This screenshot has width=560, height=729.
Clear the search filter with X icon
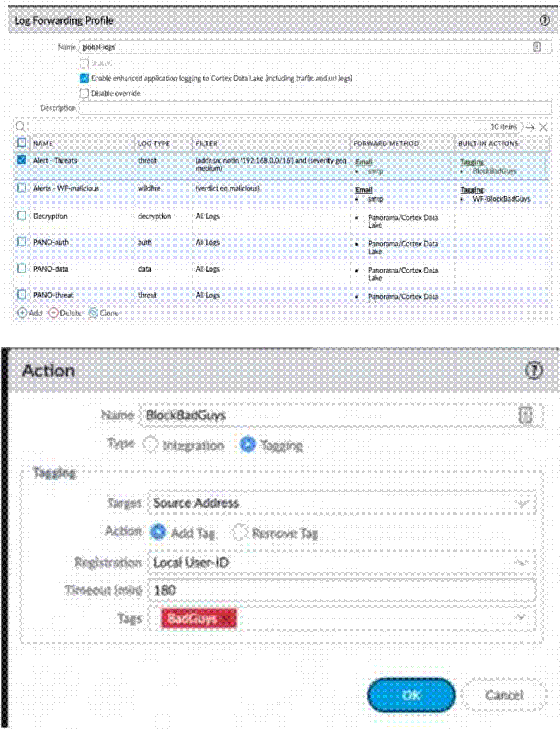[x=543, y=127]
